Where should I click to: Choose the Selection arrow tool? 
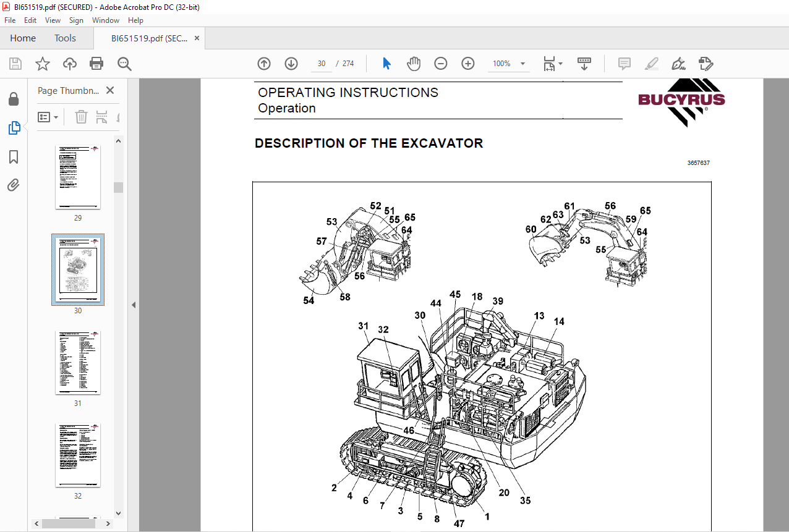tap(387, 64)
